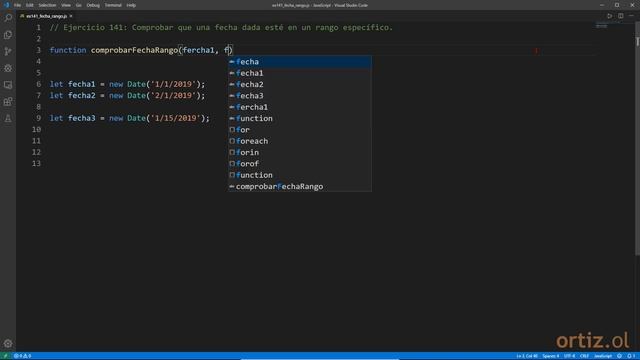Open the Debug view in activity bar
The width and height of the screenshot is (640, 360).
tap(8, 68)
